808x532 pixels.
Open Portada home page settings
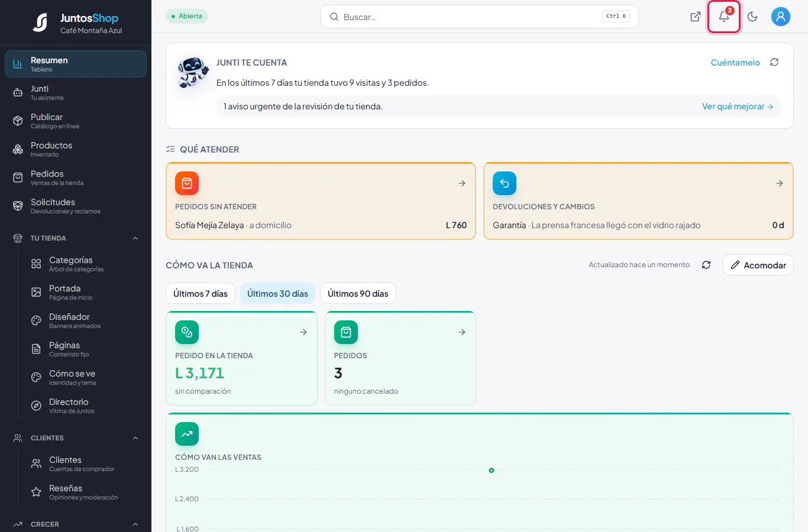(x=85, y=292)
